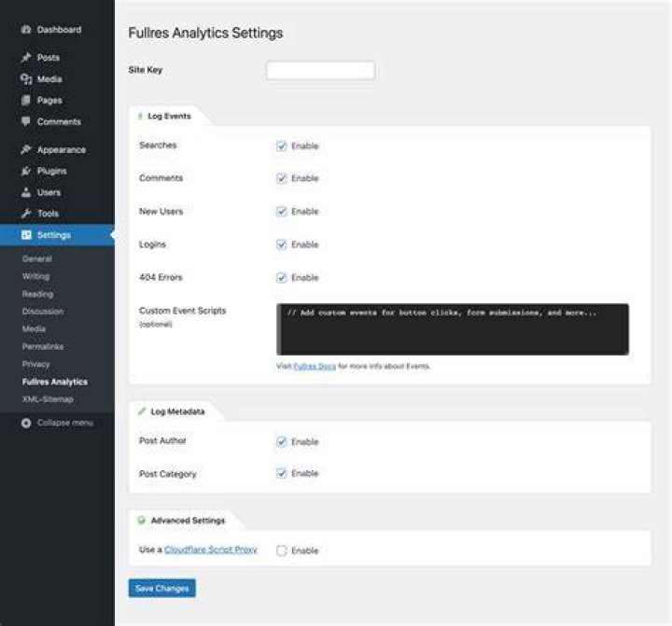The height and width of the screenshot is (626, 672).
Task: Click the Settings sliders icon
Action: pyautogui.click(x=26, y=235)
